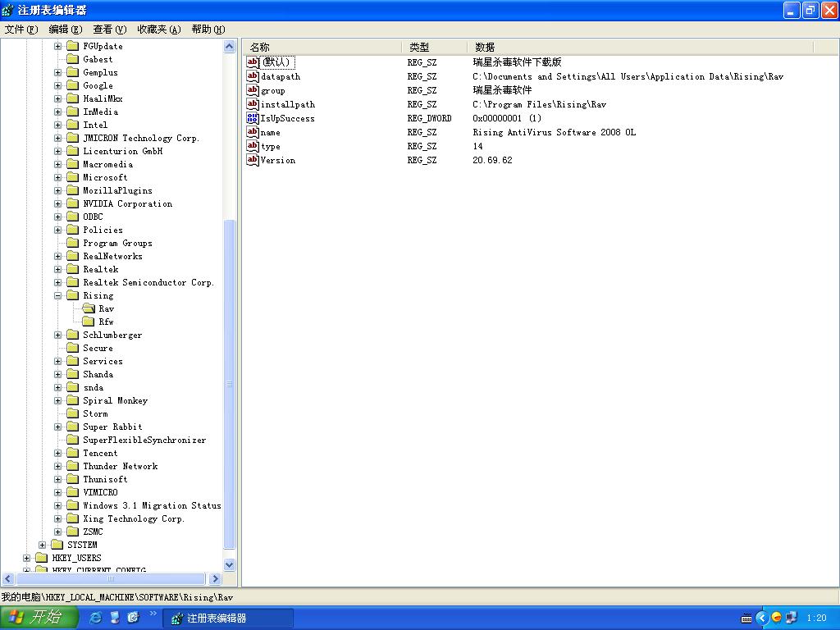
Task: Select the datapath string value icon
Action: click(253, 76)
